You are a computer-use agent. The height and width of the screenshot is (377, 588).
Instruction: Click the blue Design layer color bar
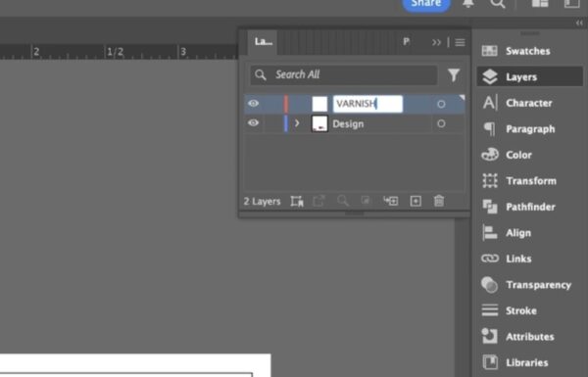(x=286, y=123)
